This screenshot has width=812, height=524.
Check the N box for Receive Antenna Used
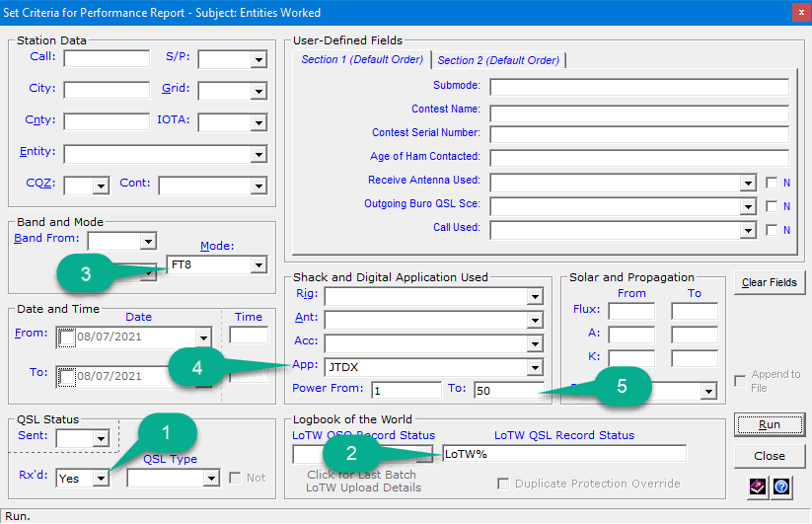pyautogui.click(x=772, y=183)
